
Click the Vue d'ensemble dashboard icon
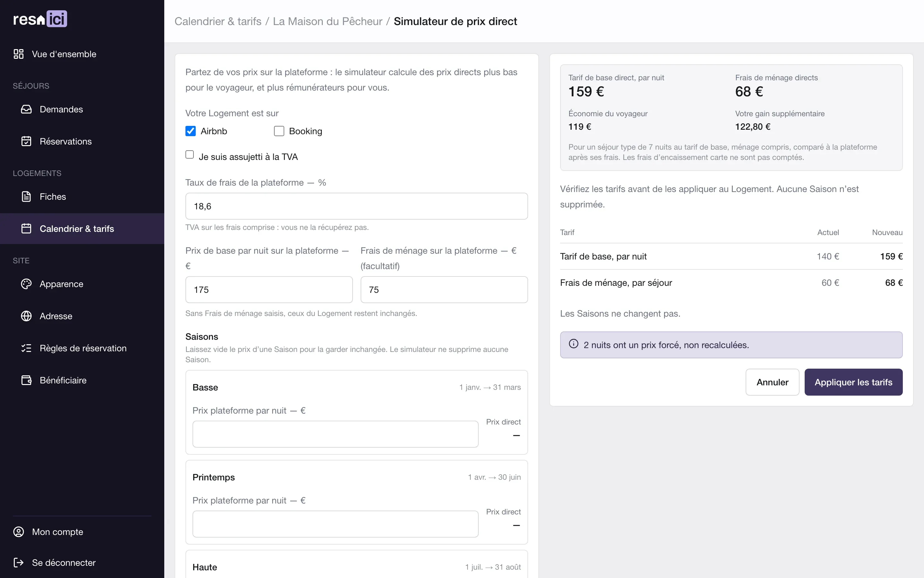(18, 54)
